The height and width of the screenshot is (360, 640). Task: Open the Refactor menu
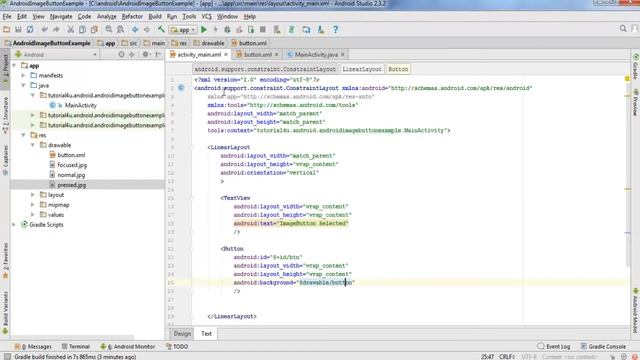pos(132,17)
